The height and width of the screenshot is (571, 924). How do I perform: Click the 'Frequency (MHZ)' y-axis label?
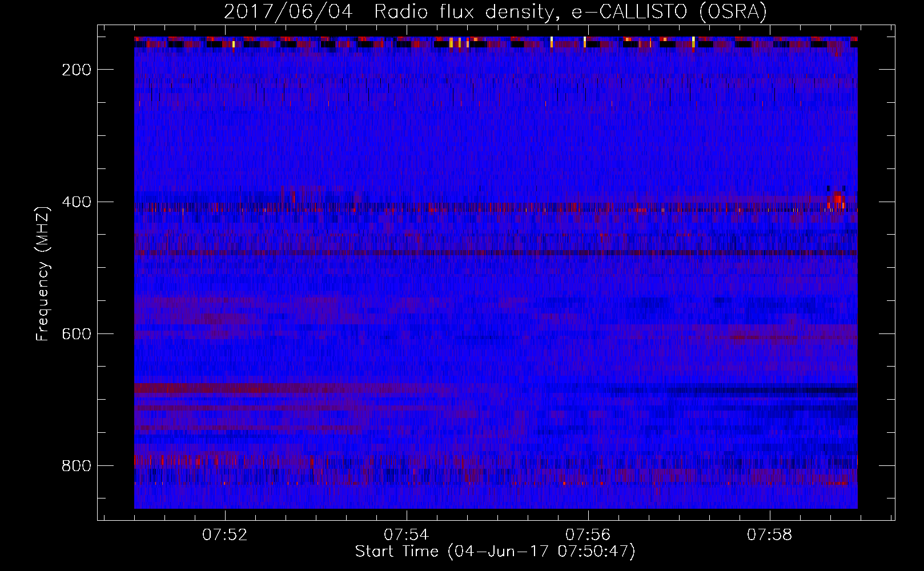pos(43,274)
